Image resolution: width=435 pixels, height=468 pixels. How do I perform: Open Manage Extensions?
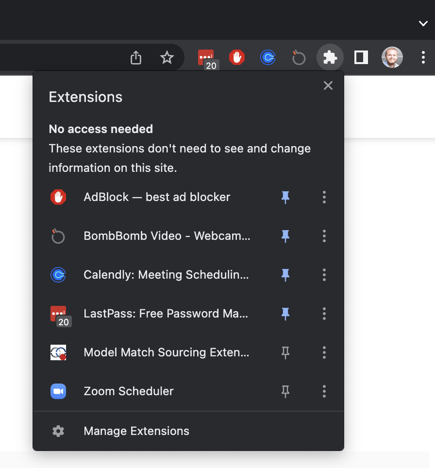188,431
